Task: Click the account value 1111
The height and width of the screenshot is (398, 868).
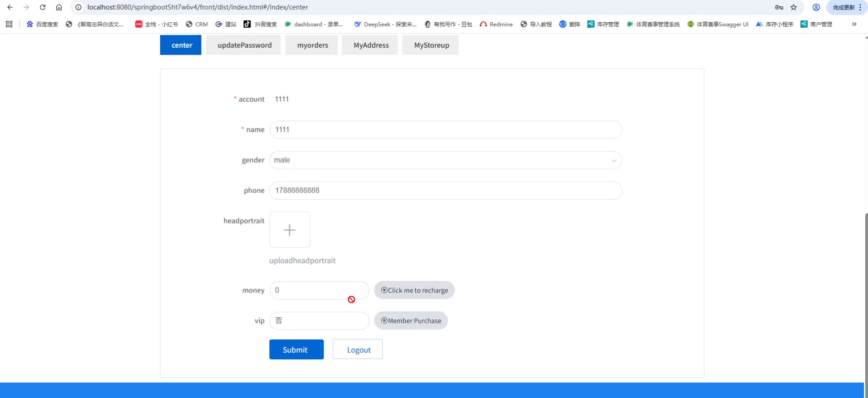Action: click(282, 99)
